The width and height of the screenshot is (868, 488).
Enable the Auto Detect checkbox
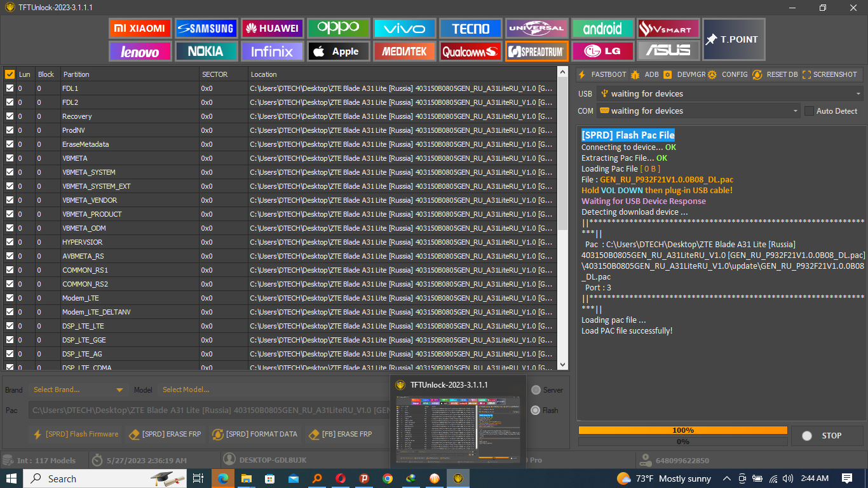pos(809,111)
